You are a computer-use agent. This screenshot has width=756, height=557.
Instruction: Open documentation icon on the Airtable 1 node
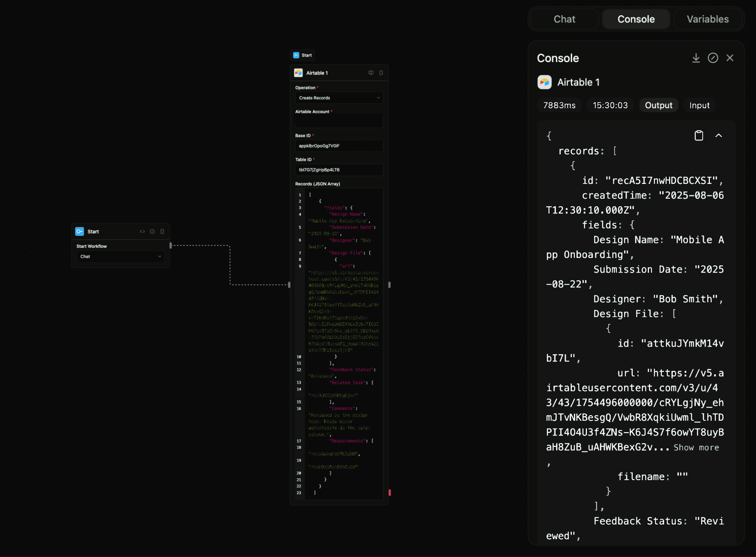coord(371,73)
